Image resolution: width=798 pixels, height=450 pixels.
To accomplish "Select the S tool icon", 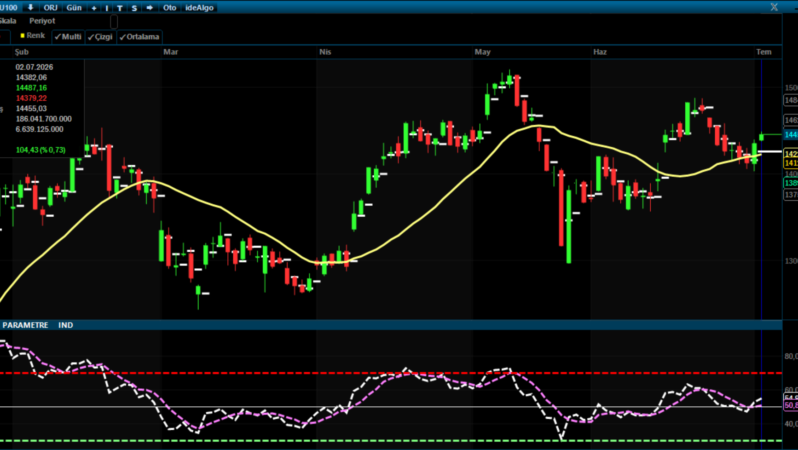I will 134,8.
